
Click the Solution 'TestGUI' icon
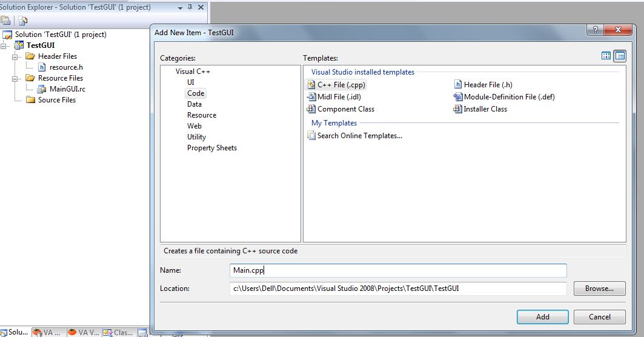pos(7,35)
